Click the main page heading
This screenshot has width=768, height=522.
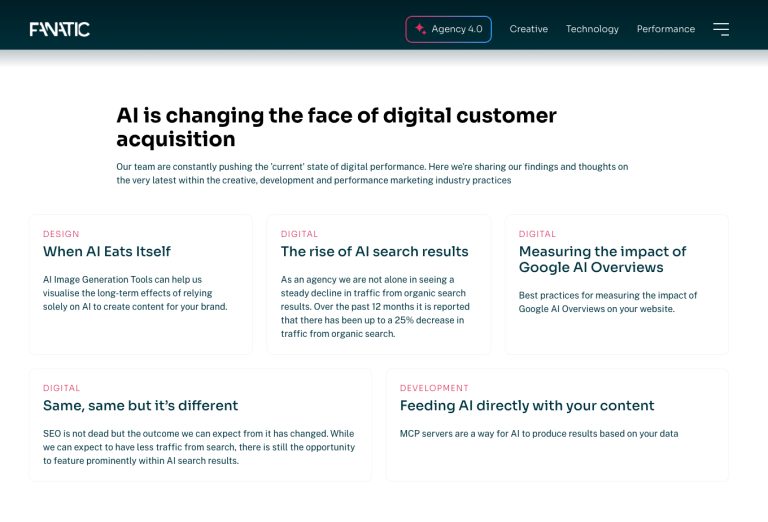(336, 127)
